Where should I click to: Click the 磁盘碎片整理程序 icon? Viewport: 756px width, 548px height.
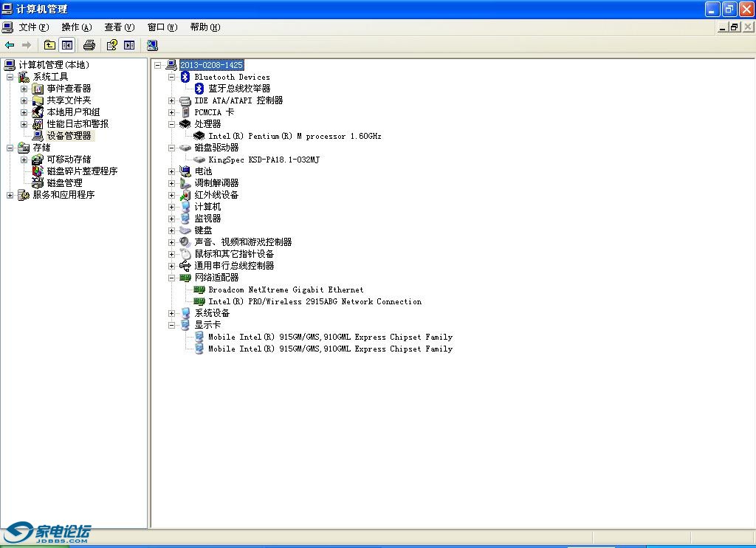click(38, 171)
